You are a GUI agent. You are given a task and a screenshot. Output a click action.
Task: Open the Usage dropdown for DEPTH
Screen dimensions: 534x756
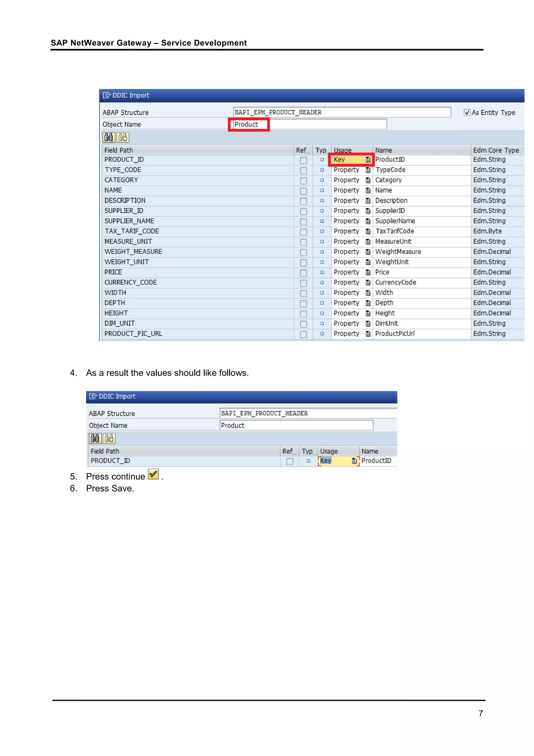tap(368, 303)
